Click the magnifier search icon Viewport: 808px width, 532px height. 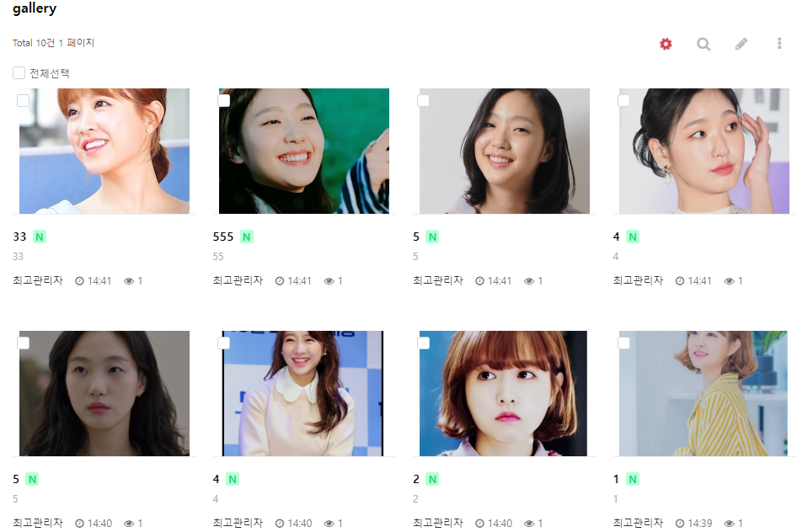pyautogui.click(x=704, y=45)
